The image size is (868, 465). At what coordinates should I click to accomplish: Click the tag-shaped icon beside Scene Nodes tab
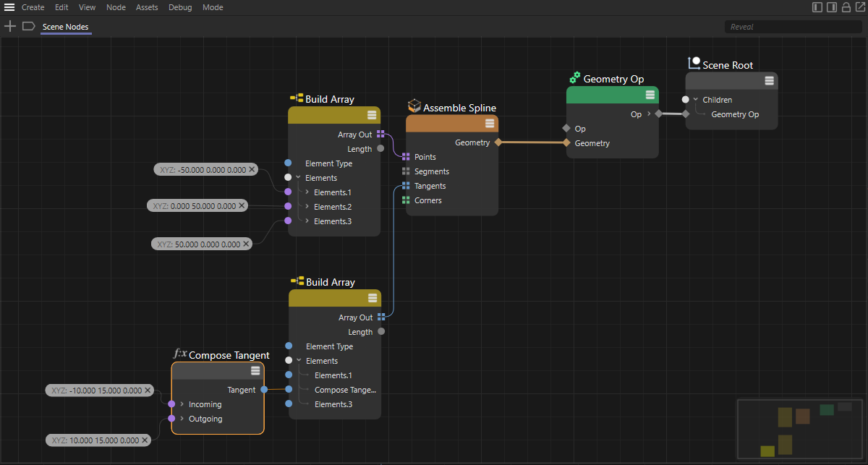29,26
